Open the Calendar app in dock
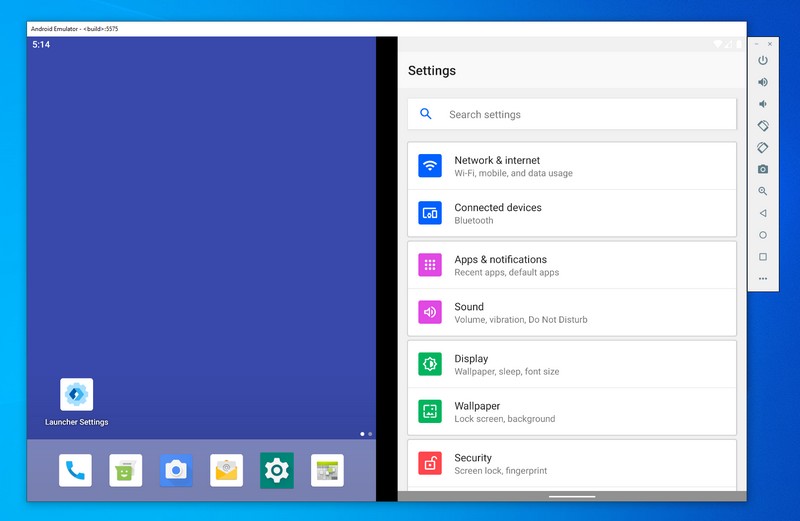800x521 pixels. point(327,470)
